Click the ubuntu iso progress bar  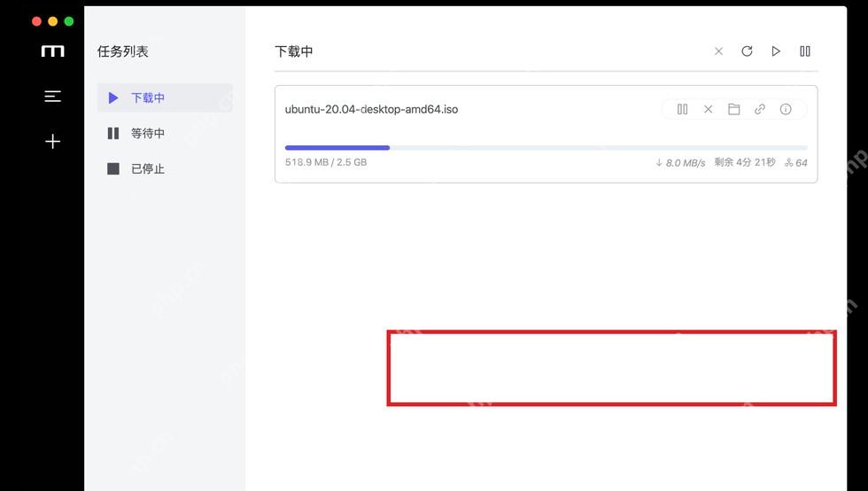tap(546, 148)
